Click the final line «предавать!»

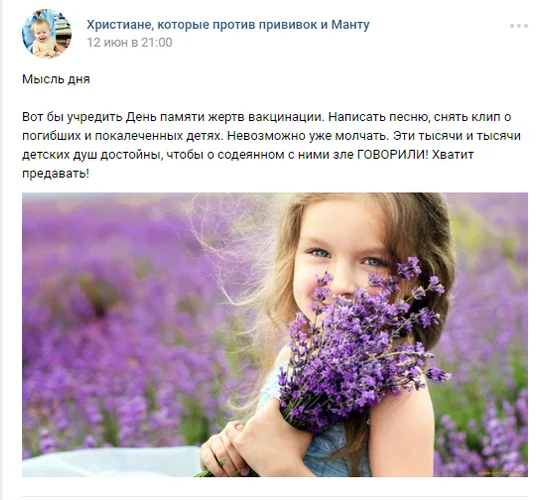(x=56, y=173)
